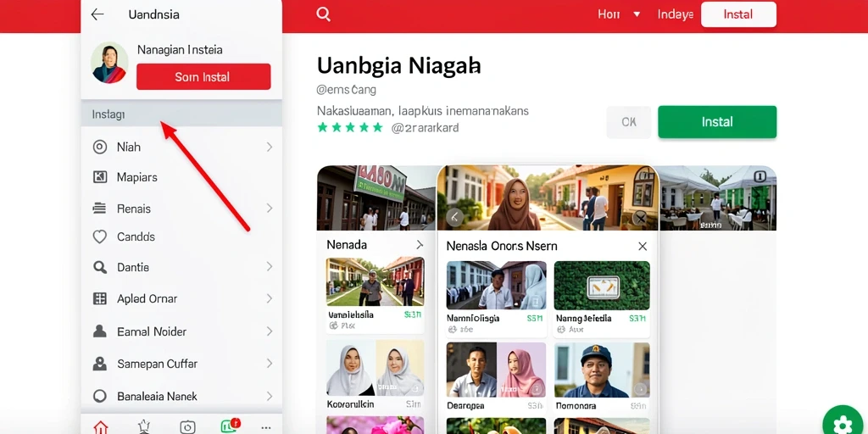This screenshot has height=434, width=868.
Task: Click the Banaleaia Nanek chat bubble icon
Action: pyautogui.click(x=100, y=397)
